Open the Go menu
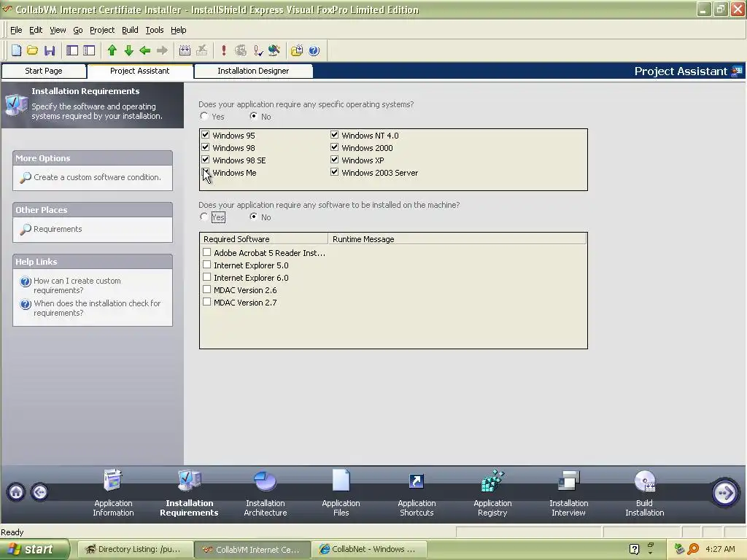Viewport: 747px width, 560px height. click(x=78, y=30)
